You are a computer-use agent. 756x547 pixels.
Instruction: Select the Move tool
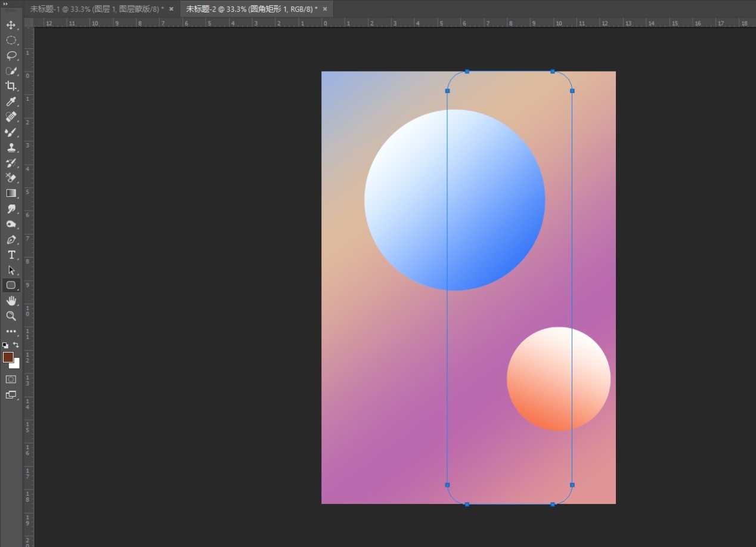point(11,25)
